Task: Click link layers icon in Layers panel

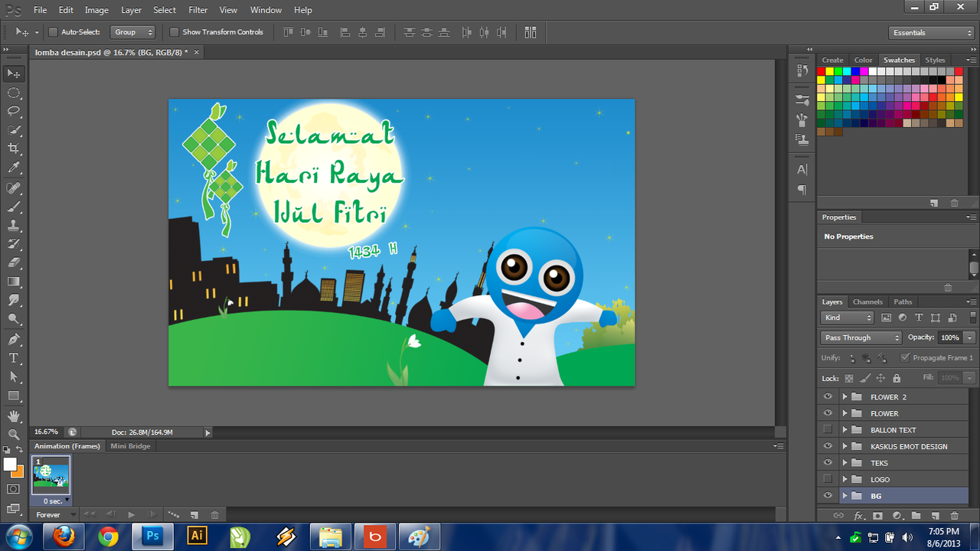Action: (838, 516)
